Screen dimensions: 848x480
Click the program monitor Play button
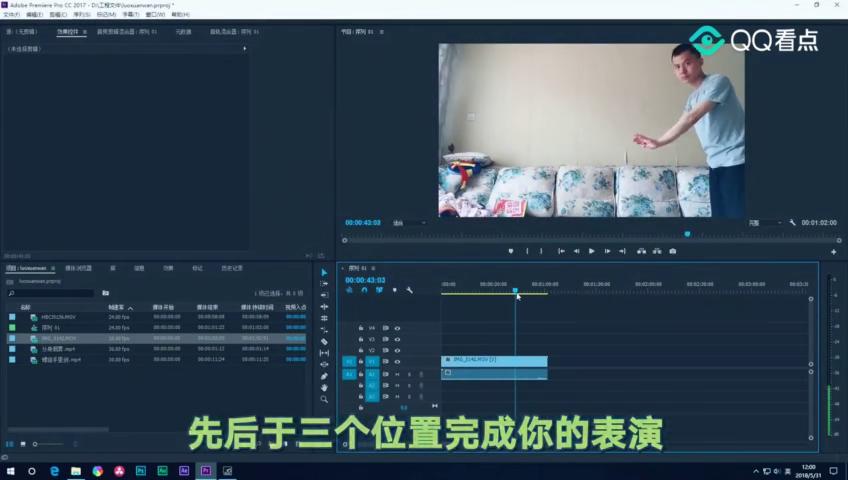pyautogui.click(x=592, y=251)
